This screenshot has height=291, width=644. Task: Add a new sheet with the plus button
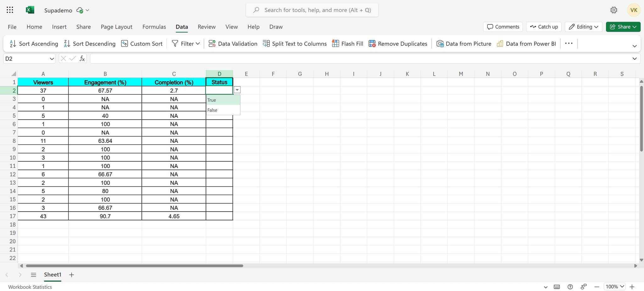click(x=71, y=274)
